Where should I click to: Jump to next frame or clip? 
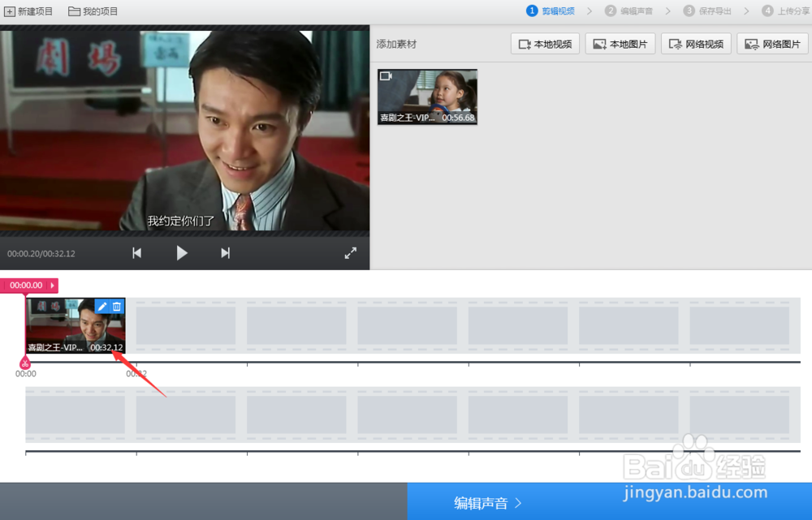click(225, 253)
